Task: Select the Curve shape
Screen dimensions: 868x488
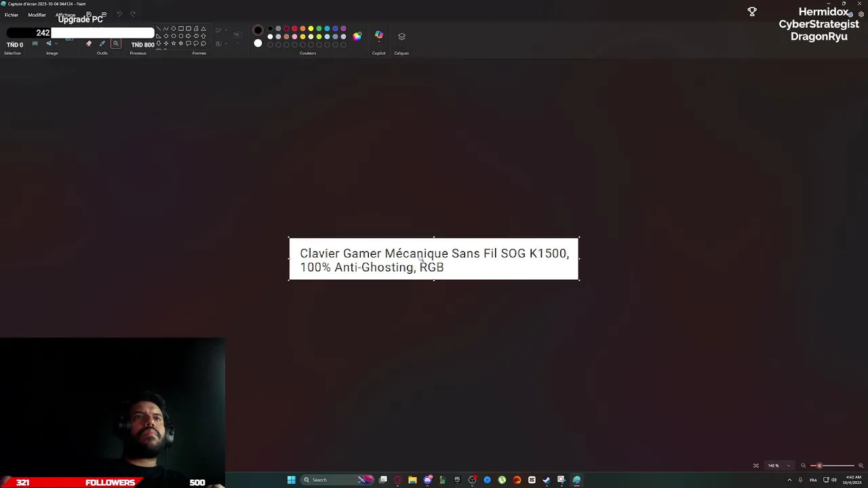Action: 165,28
